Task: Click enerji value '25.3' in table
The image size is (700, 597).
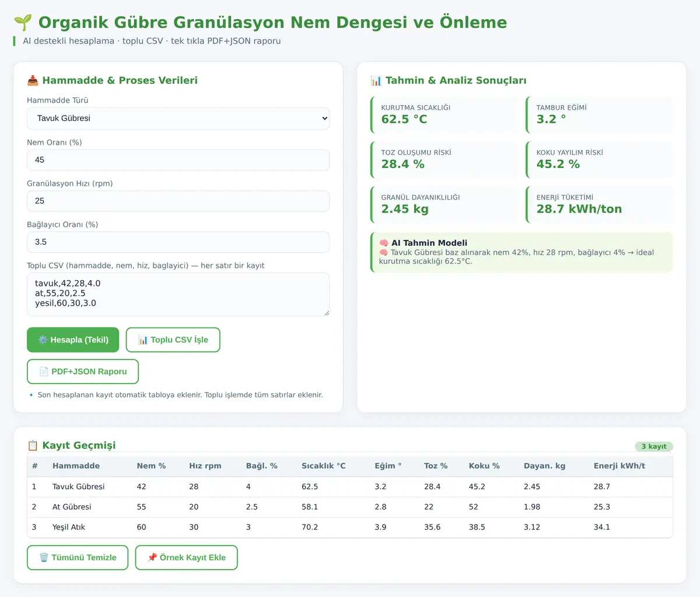Action: coord(602,507)
